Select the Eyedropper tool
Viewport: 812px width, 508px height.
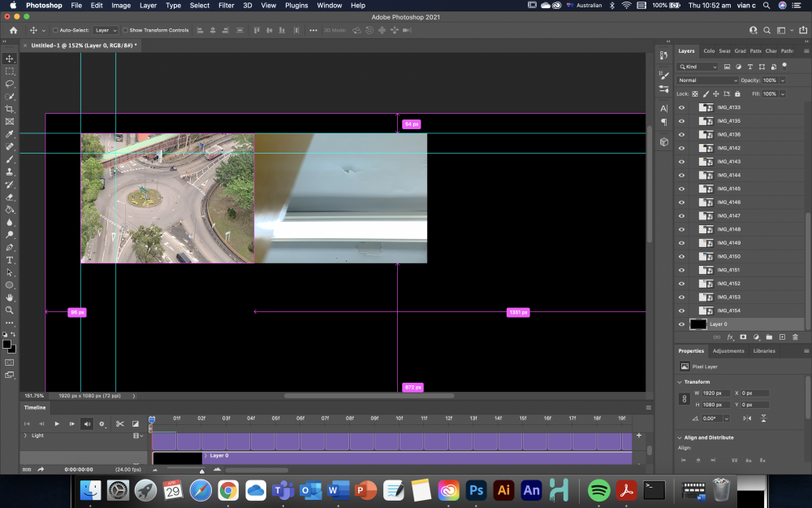[10, 134]
